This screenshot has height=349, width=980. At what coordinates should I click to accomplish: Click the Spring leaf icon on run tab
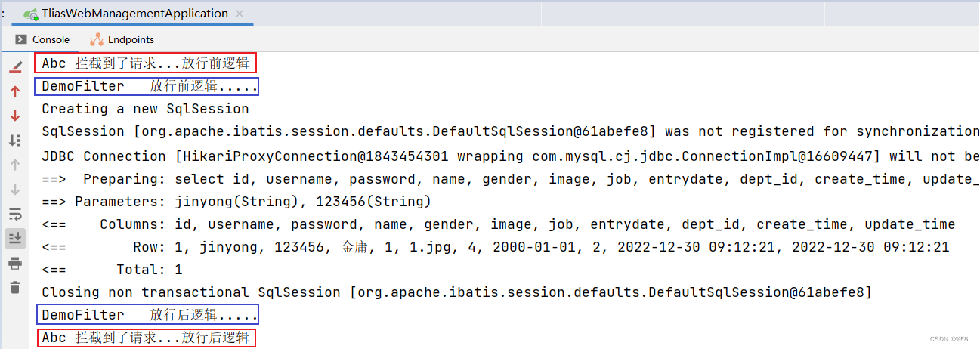pos(31,14)
